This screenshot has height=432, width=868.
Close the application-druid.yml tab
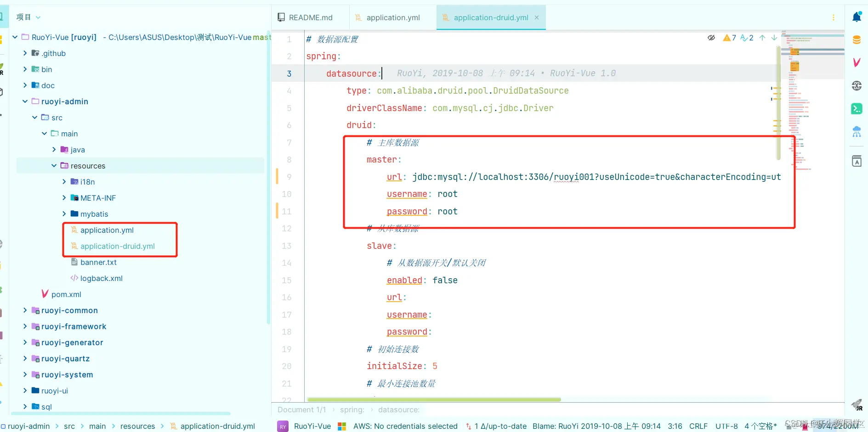pos(537,17)
